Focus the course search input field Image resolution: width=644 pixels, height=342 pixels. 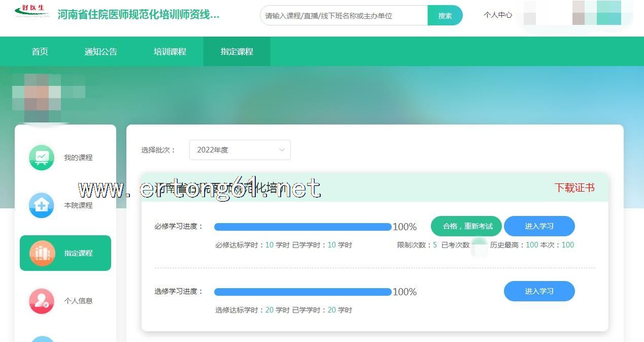(x=344, y=16)
